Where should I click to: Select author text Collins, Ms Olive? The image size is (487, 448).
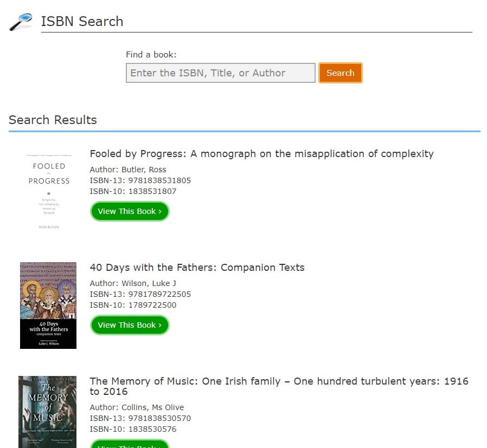tap(152, 407)
